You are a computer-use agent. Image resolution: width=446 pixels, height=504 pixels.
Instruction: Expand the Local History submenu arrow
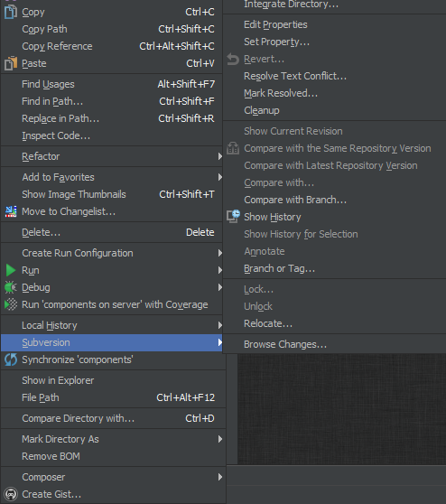[x=219, y=325]
